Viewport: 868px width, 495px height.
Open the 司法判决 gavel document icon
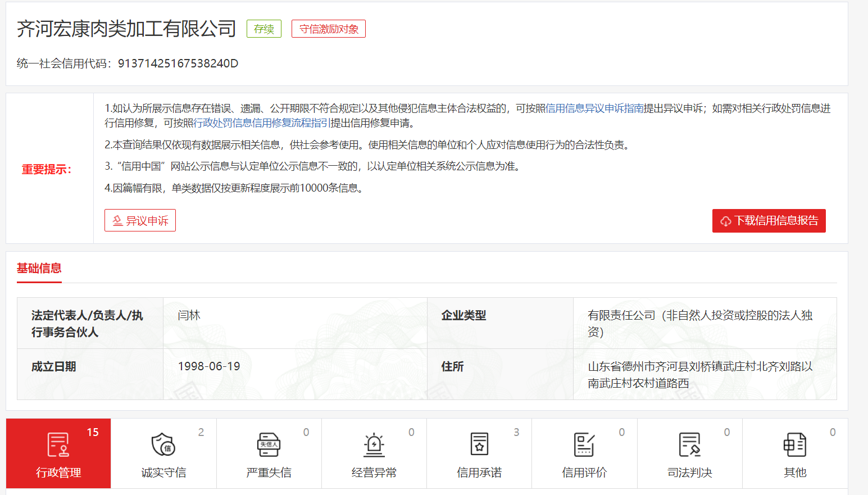(x=690, y=444)
